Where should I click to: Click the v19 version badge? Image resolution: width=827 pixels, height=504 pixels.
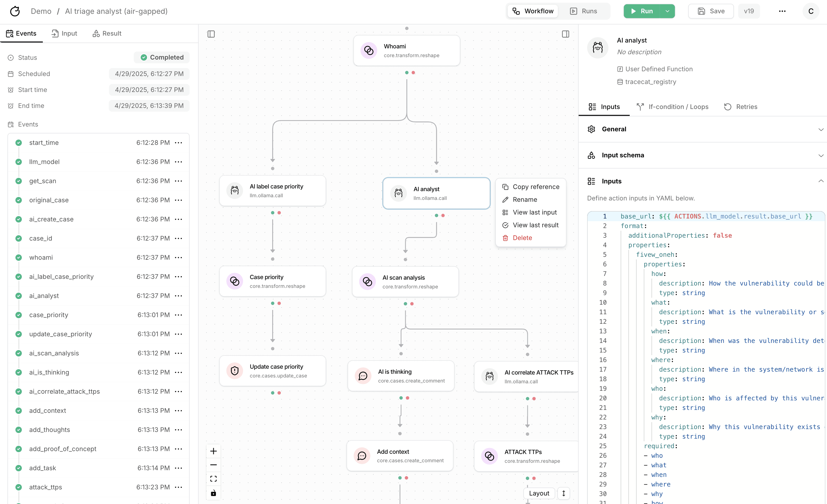click(x=749, y=11)
